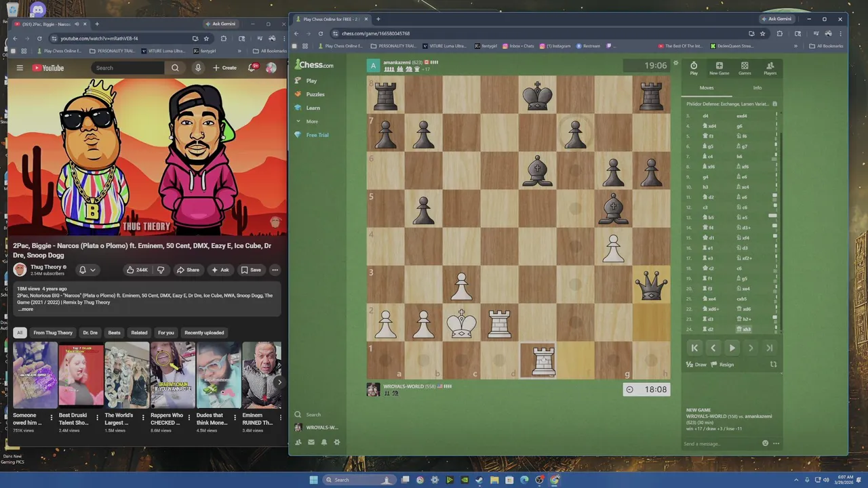
Task: Step back one move in move list
Action: click(713, 348)
